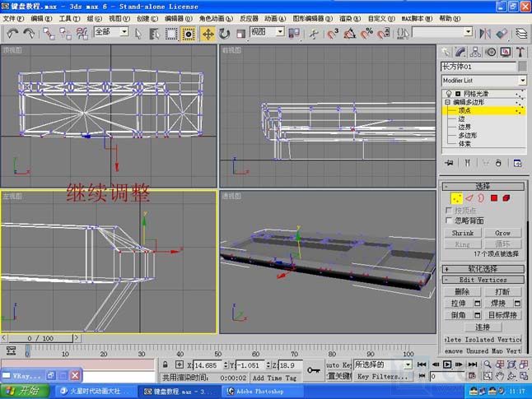Activate the Select Object arrow tool
The width and height of the screenshot is (532, 399).
coord(138,34)
